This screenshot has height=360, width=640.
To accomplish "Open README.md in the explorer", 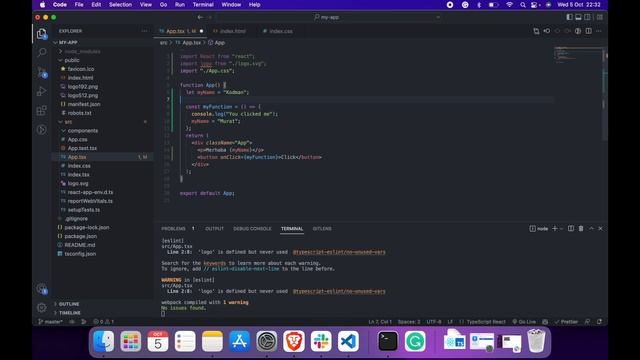I will (x=80, y=245).
